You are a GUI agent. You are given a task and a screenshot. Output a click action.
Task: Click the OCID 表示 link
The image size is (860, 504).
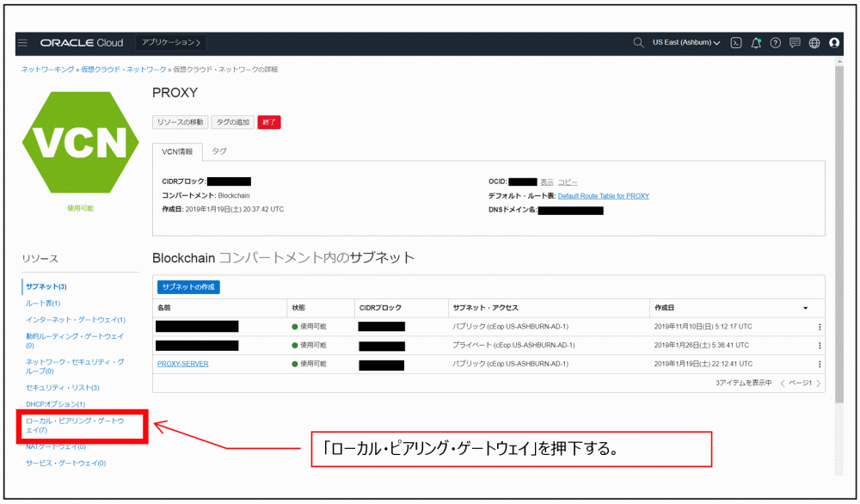(547, 182)
